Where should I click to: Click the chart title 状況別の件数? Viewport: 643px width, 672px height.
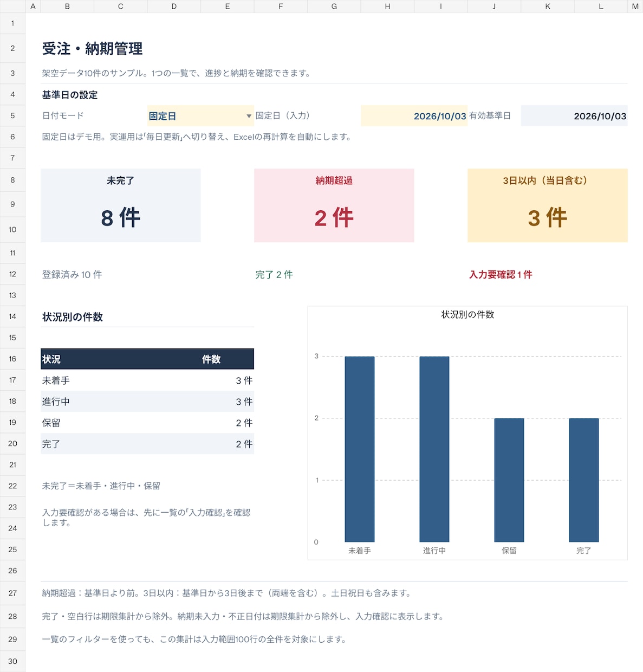pyautogui.click(x=467, y=315)
